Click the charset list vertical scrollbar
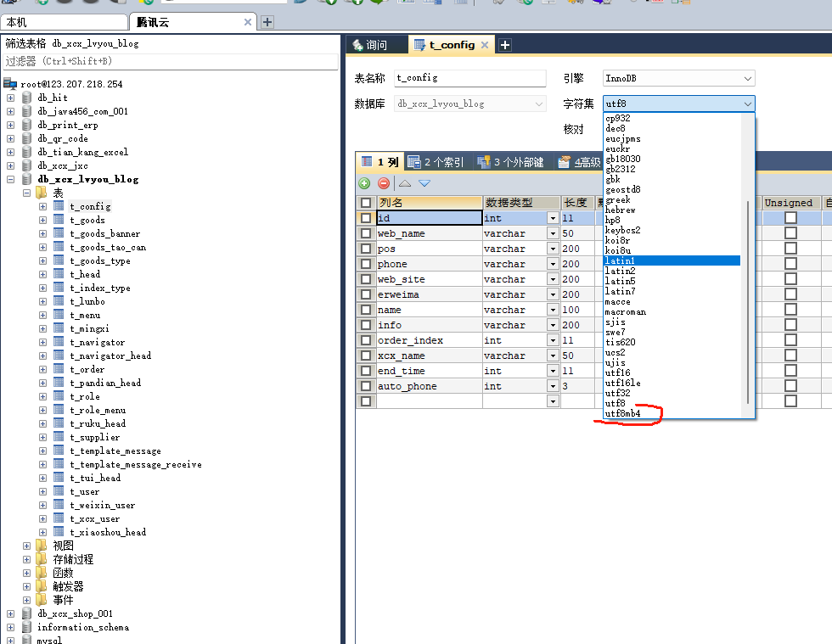The width and height of the screenshot is (832, 644). pos(748,302)
